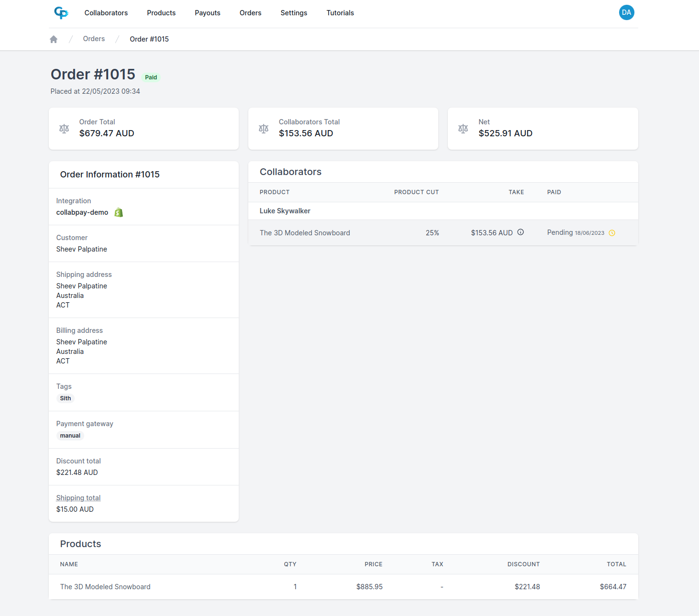
Task: Open the DA user avatar menu
Action: (626, 12)
